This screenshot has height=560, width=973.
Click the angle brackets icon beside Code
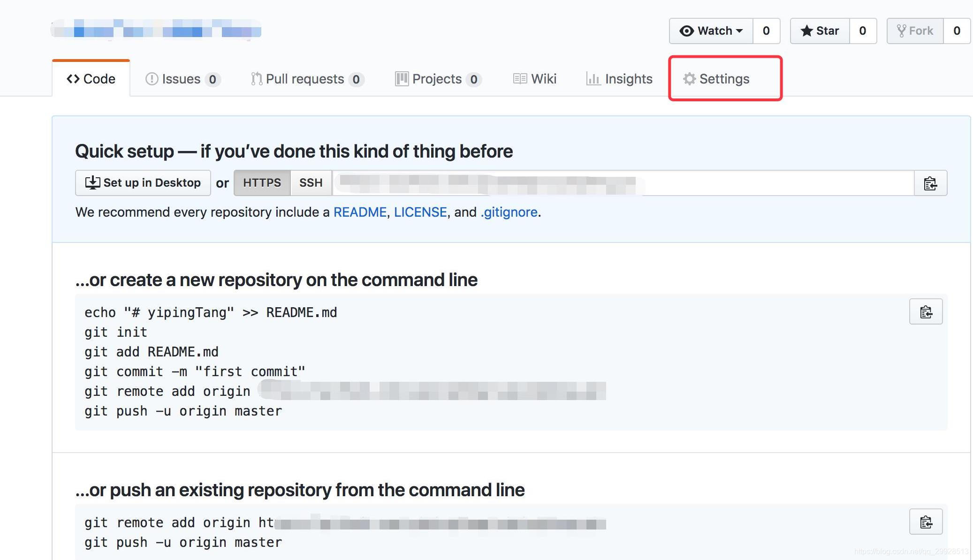pos(73,79)
